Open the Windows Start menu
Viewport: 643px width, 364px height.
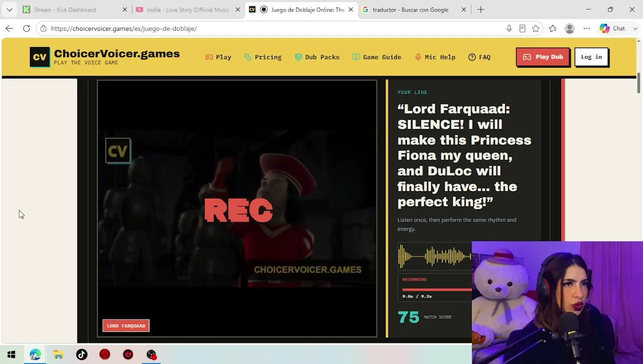(x=11, y=354)
